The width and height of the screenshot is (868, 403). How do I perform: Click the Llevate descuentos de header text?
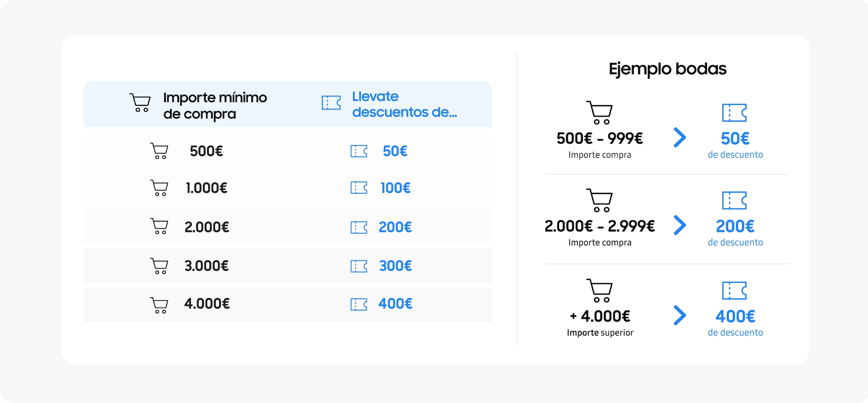tap(405, 104)
